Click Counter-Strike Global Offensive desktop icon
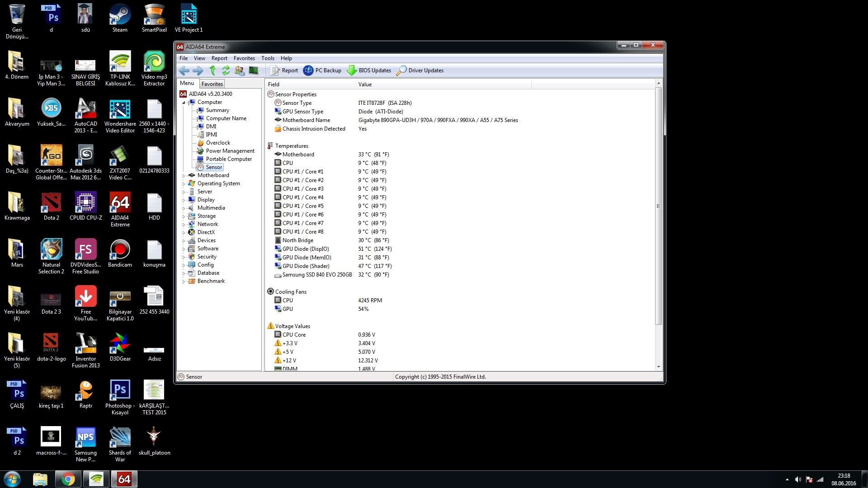 click(x=51, y=163)
